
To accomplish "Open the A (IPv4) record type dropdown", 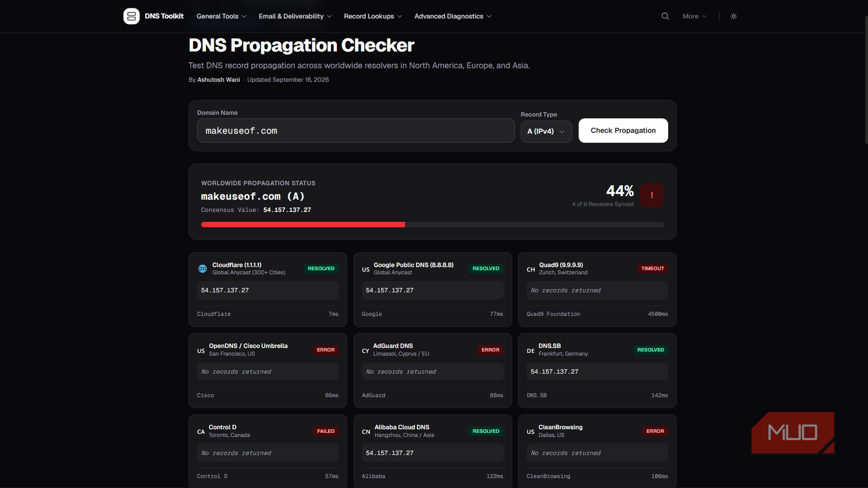I will click(546, 131).
